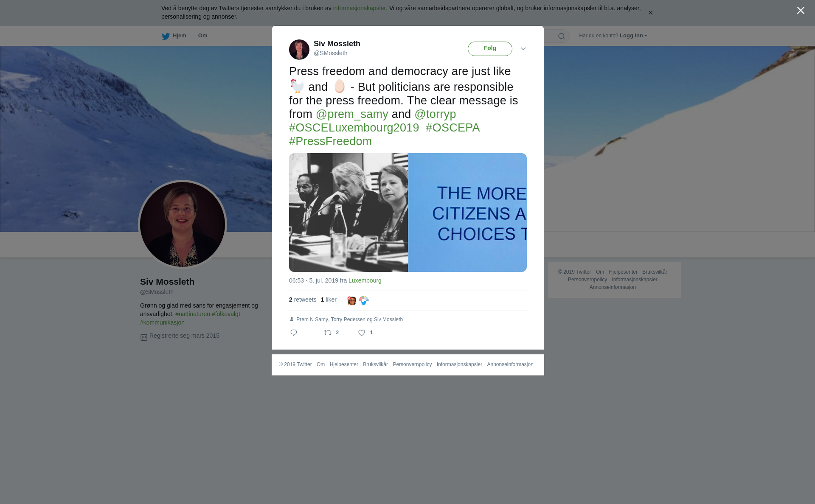View the blue text image in the tweet
815x504 pixels.
(x=467, y=213)
